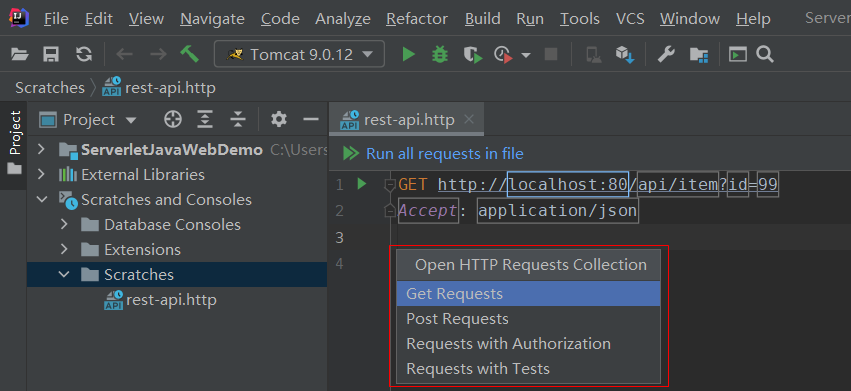Click the Profiler run icon
Screen dimensions: 851x391
coord(503,55)
